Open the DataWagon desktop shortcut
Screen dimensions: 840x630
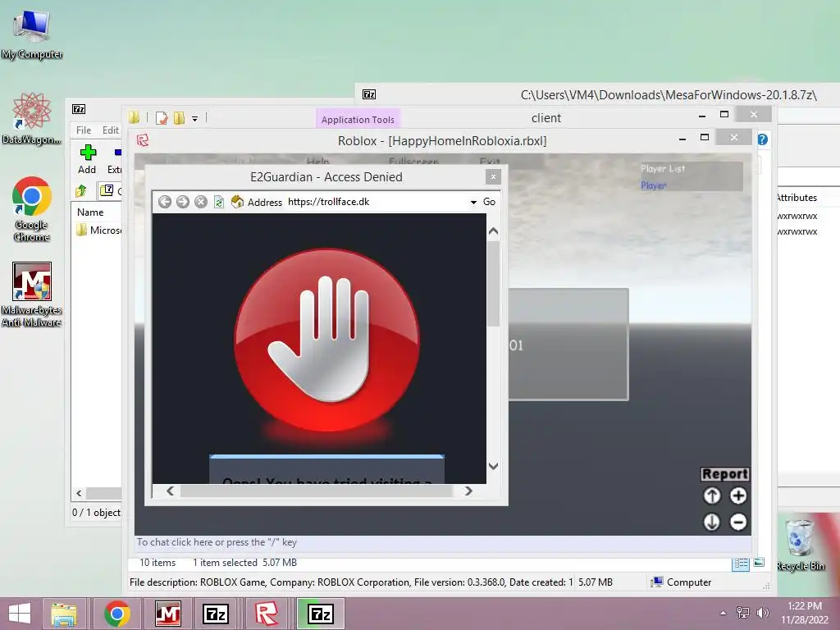[32, 119]
